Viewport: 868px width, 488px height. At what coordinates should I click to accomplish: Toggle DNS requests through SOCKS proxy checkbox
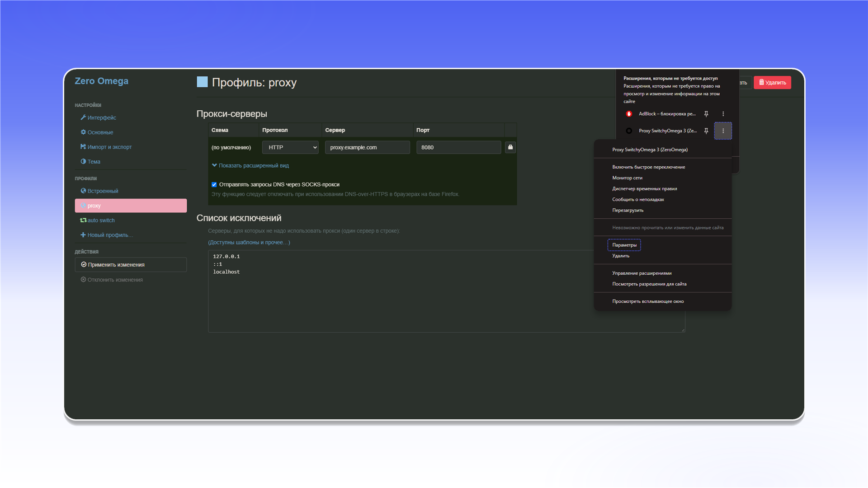(214, 184)
